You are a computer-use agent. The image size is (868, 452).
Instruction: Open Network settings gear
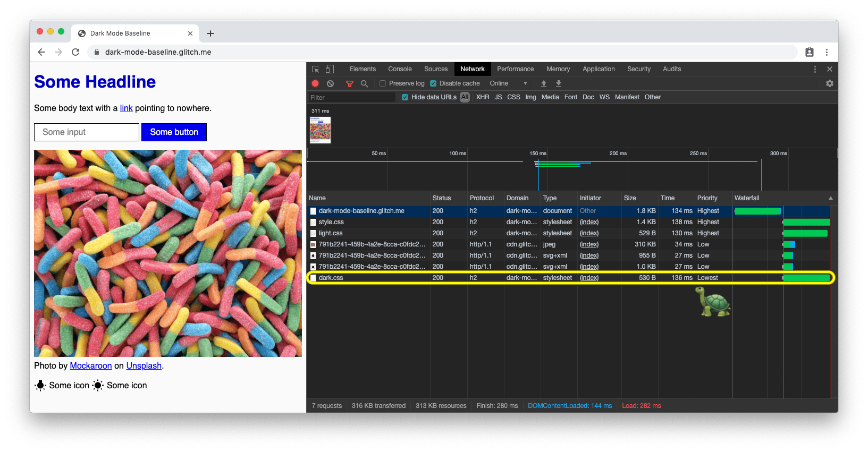coord(829,83)
